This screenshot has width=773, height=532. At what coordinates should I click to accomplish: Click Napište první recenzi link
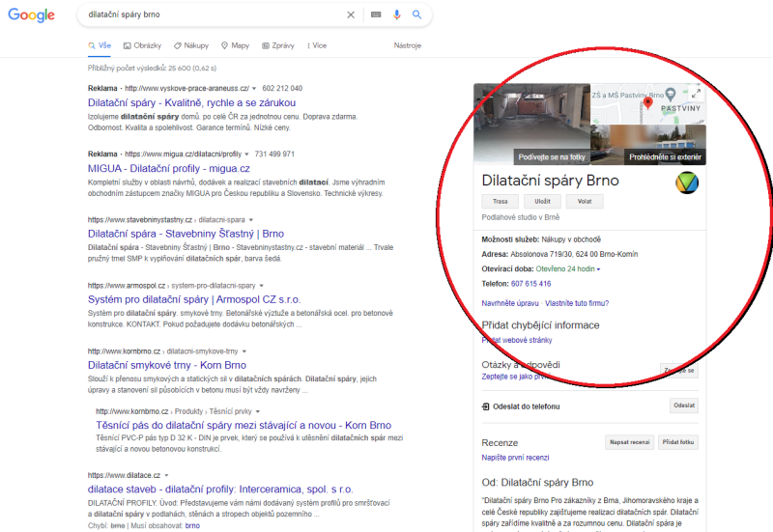(515, 458)
